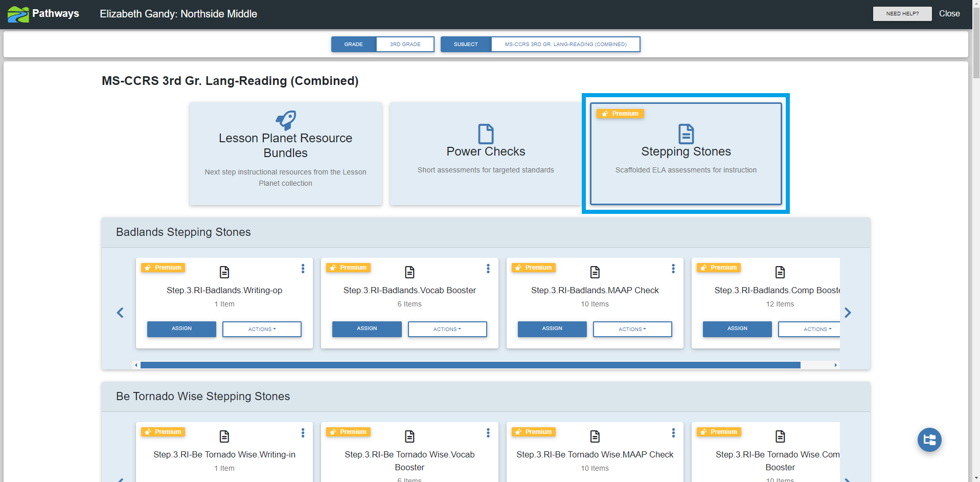Click the Step.3.RI-Badlands.Writing-op title
The width and height of the screenshot is (980, 482).
224,291
